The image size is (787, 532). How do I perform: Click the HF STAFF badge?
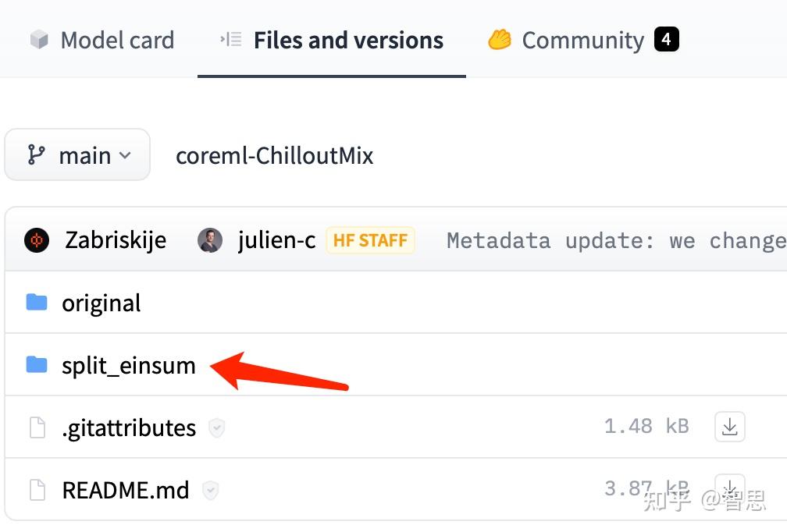(x=370, y=239)
